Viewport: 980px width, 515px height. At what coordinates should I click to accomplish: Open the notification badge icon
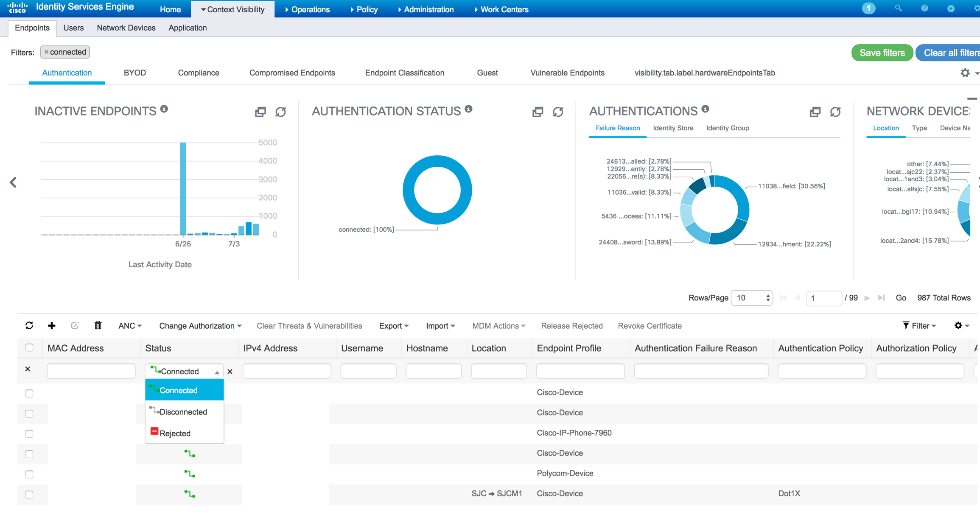[x=868, y=8]
